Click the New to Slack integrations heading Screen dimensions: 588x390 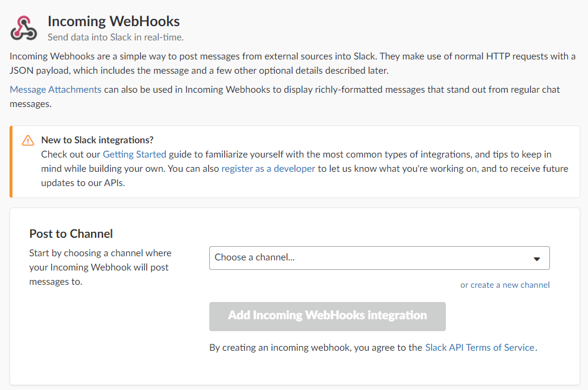coord(98,140)
